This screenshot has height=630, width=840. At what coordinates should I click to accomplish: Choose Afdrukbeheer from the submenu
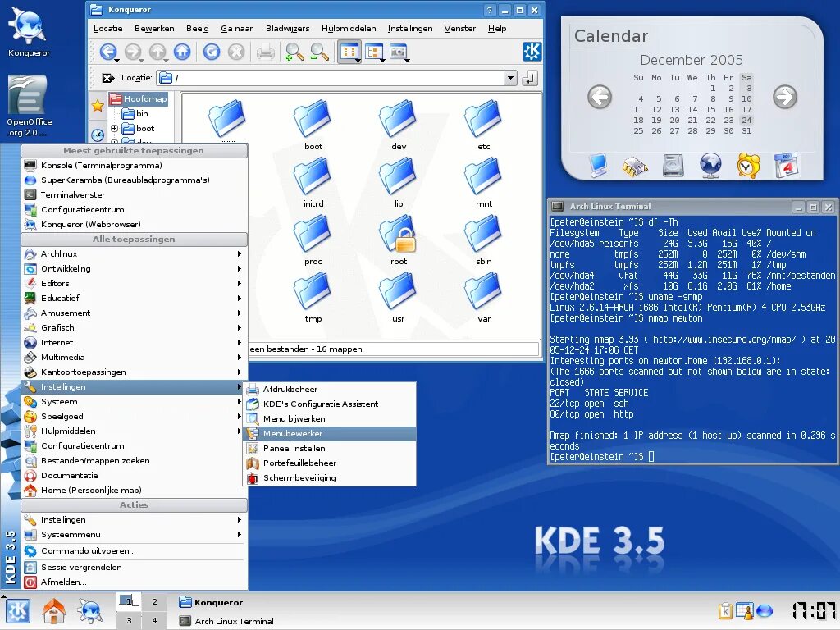coord(330,390)
